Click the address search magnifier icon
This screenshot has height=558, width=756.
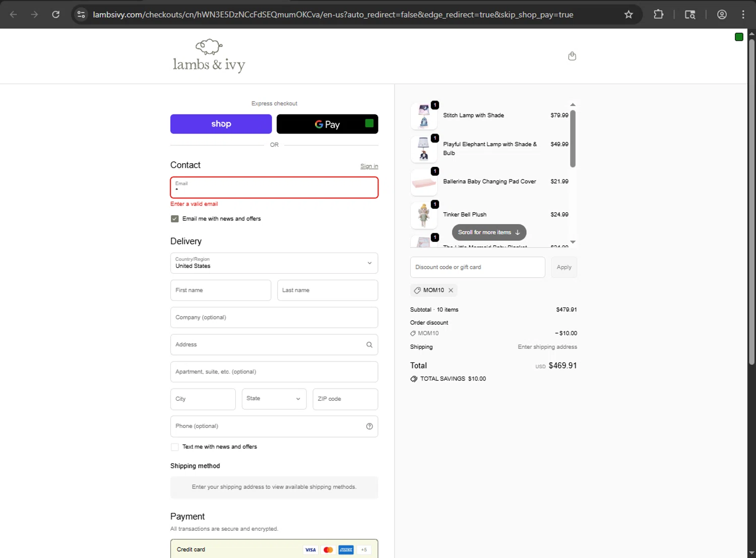tap(369, 345)
